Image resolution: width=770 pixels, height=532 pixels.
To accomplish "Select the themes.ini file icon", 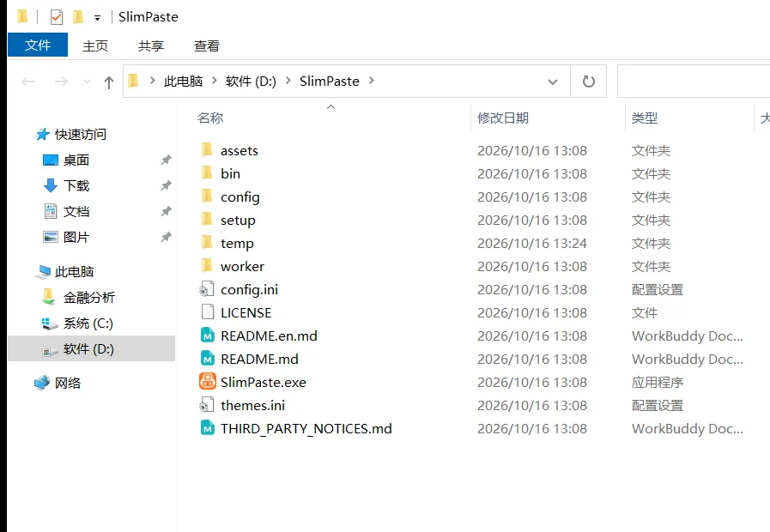I will [207, 405].
